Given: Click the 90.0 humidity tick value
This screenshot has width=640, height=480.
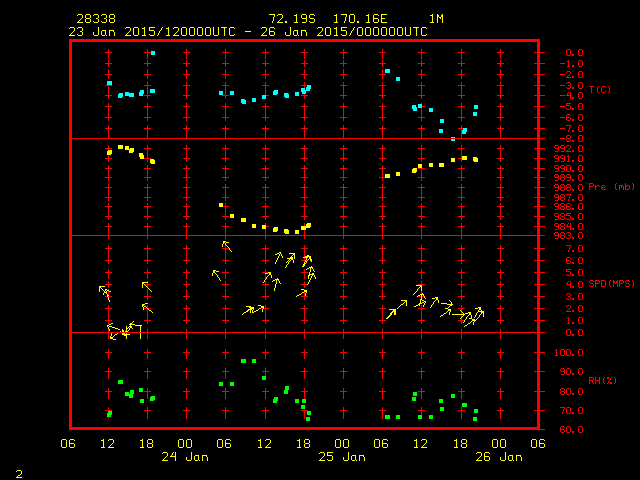Looking at the screenshot, I should pos(571,372).
